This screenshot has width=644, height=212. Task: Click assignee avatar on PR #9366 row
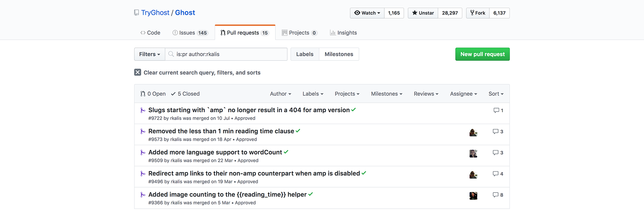[x=473, y=196]
